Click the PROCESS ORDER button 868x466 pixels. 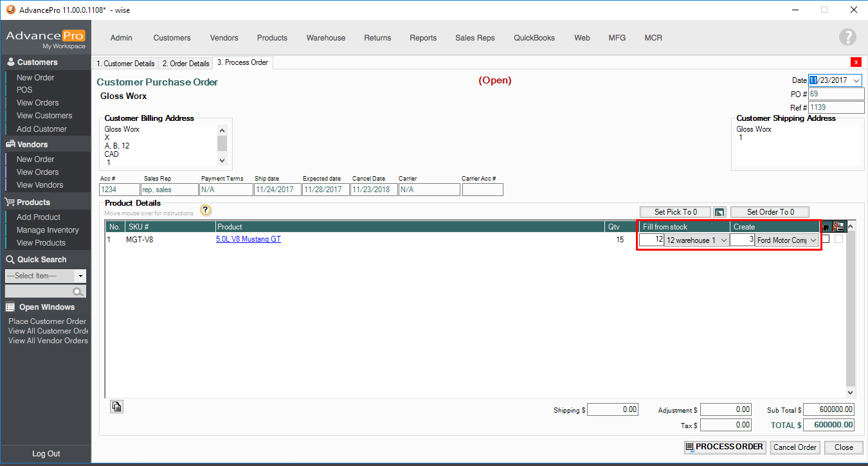coord(725,447)
